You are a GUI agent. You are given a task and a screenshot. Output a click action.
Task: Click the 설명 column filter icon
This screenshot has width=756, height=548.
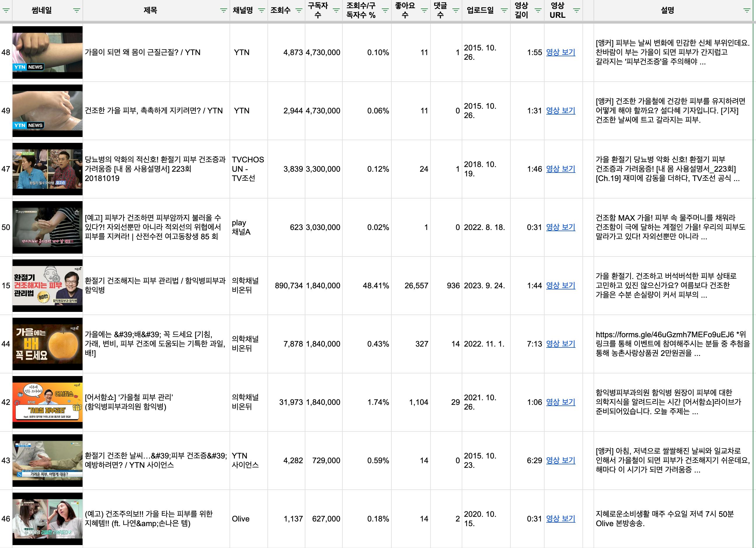tap(747, 10)
